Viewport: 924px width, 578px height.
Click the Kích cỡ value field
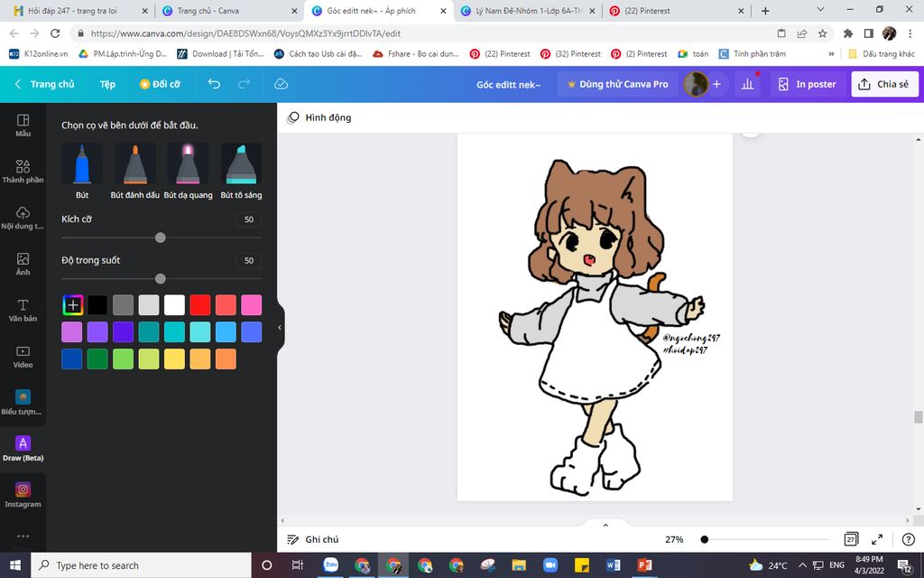point(249,219)
